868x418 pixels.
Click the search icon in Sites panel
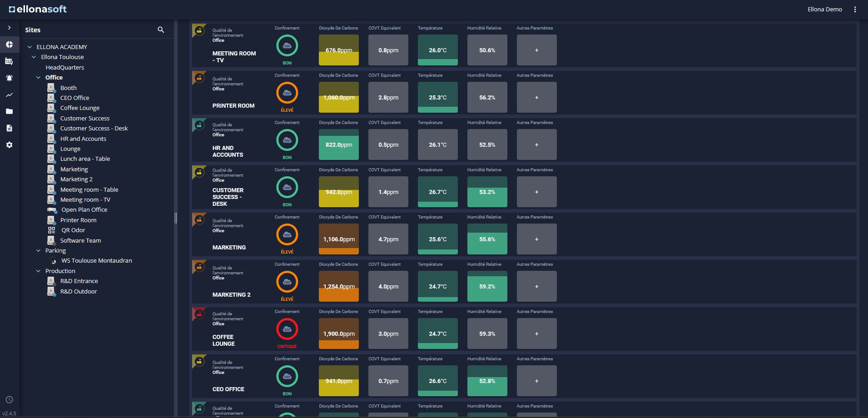click(x=161, y=30)
